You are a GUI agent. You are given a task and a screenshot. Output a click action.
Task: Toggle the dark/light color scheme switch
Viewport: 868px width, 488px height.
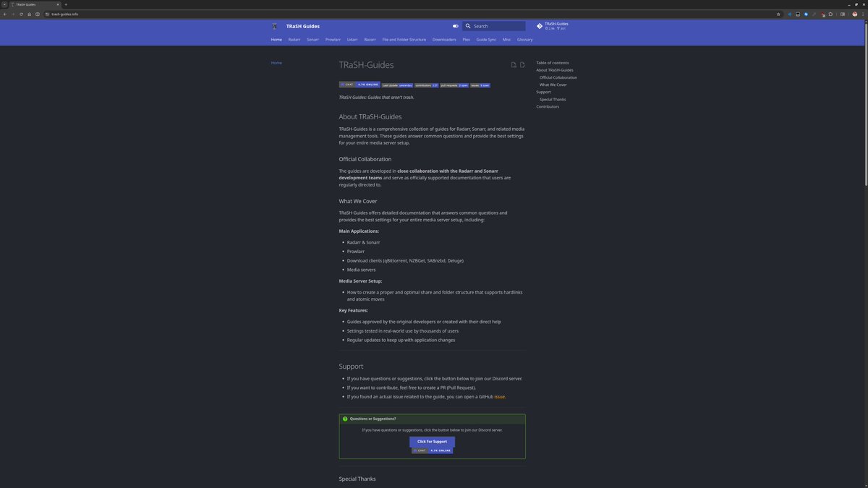pos(456,26)
